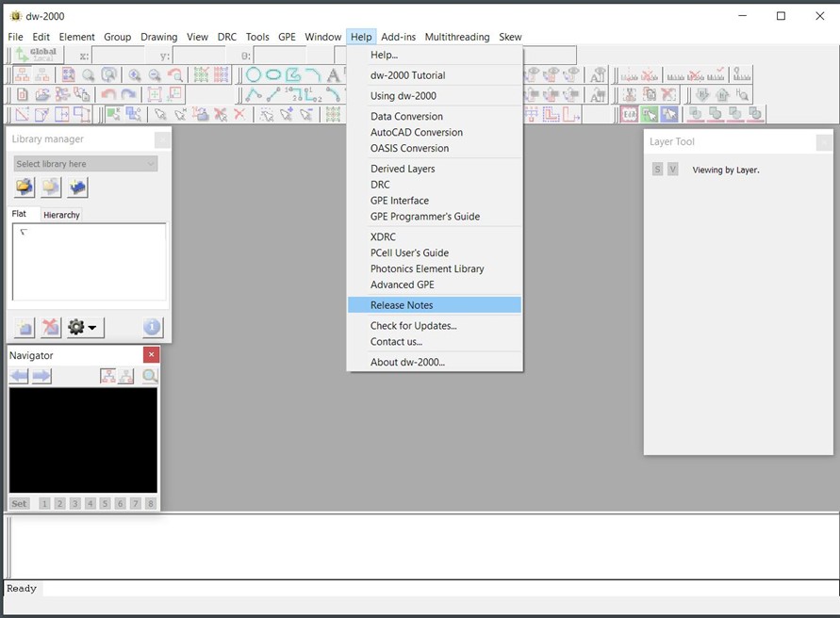The height and width of the screenshot is (618, 840).
Task: Click the green cursor selection icon
Action: point(650,114)
